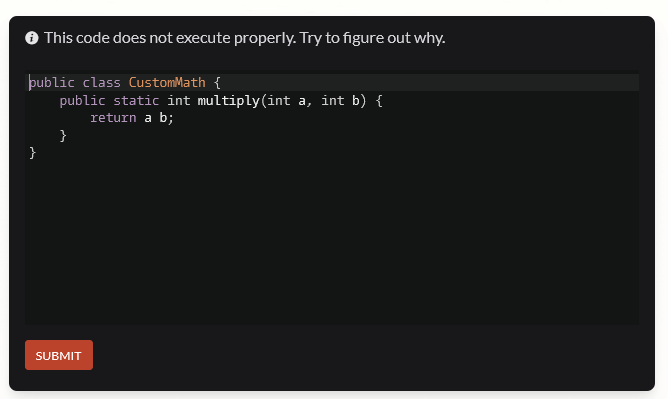Click the 'static' keyword in method signature
668x399 pixels.
pyautogui.click(x=136, y=100)
